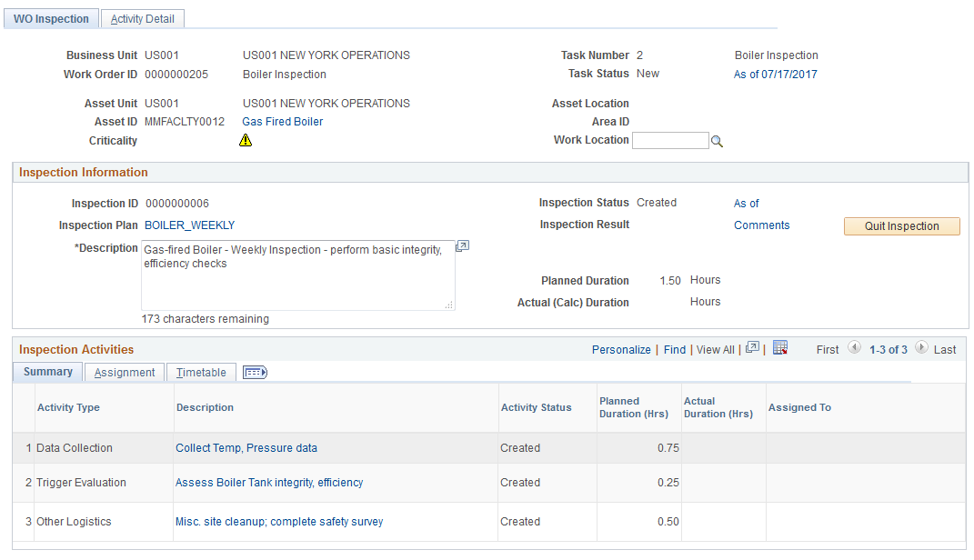Open the Gas Fired Boiler asset link
Screen dimensions: 974x560
pyautogui.click(x=283, y=122)
